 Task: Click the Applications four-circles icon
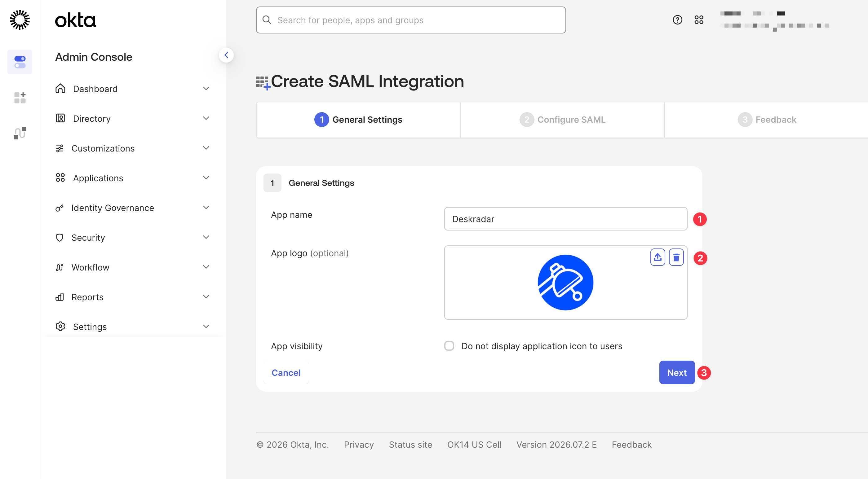(60, 178)
